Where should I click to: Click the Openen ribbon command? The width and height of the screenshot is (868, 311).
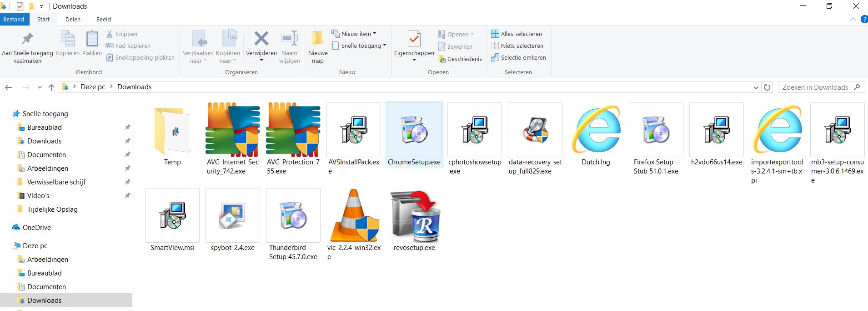click(456, 34)
